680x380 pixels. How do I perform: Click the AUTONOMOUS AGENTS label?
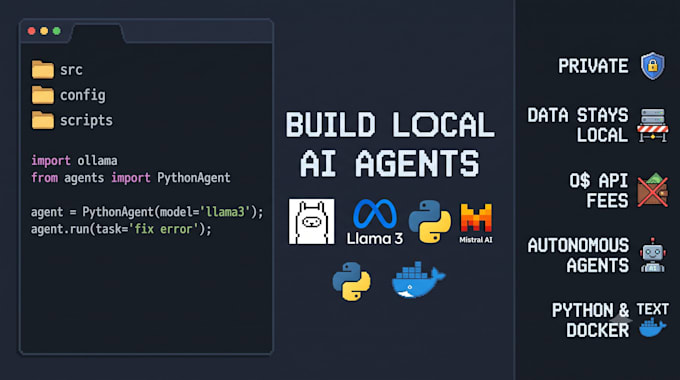[578, 255]
